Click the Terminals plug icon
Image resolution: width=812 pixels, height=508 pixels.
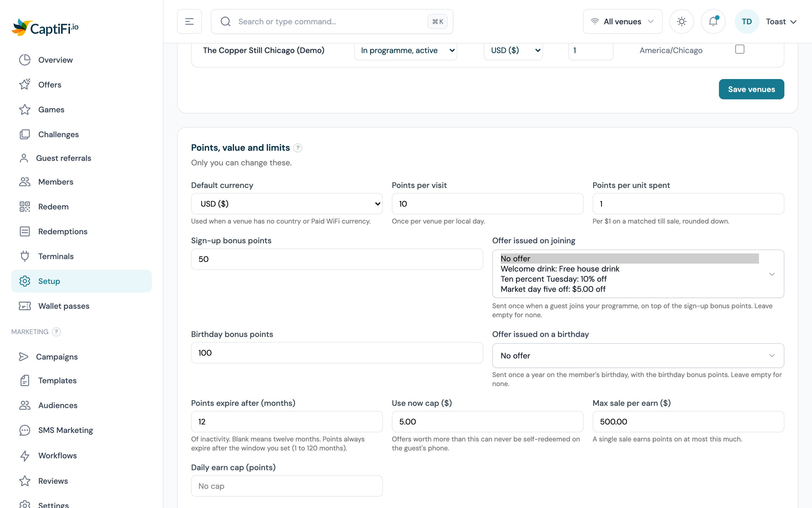point(25,256)
